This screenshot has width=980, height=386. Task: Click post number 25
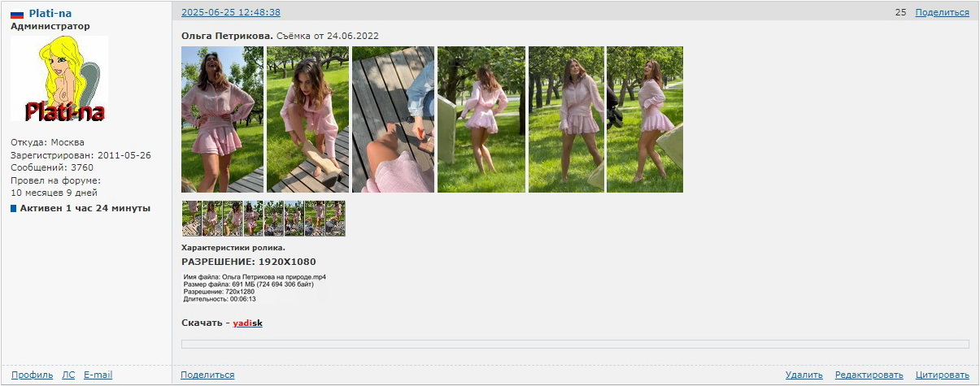coord(900,12)
